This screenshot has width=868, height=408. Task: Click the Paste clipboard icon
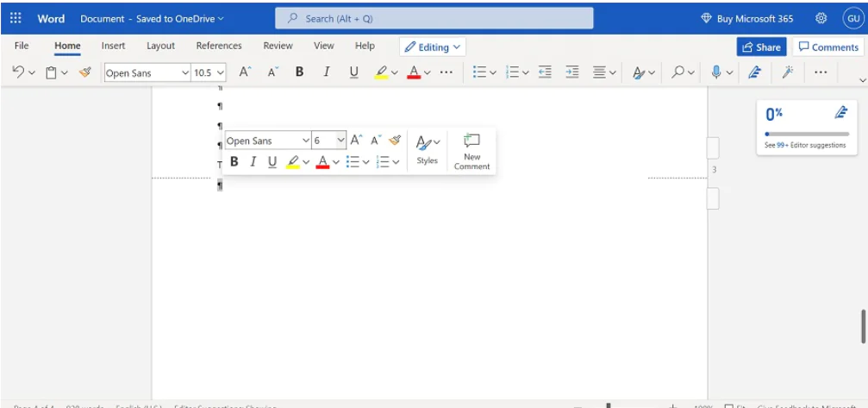point(52,72)
